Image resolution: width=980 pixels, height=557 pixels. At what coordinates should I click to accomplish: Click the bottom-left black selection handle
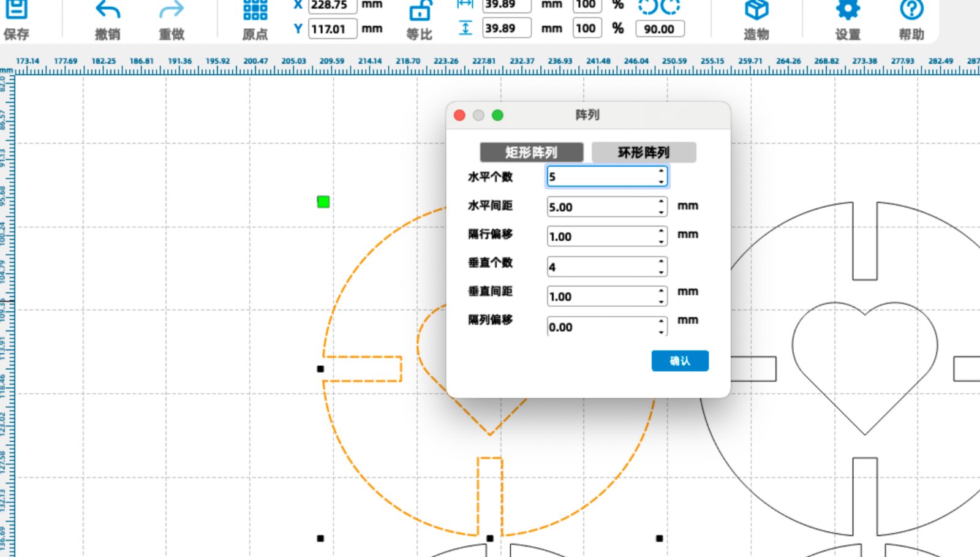click(320, 539)
